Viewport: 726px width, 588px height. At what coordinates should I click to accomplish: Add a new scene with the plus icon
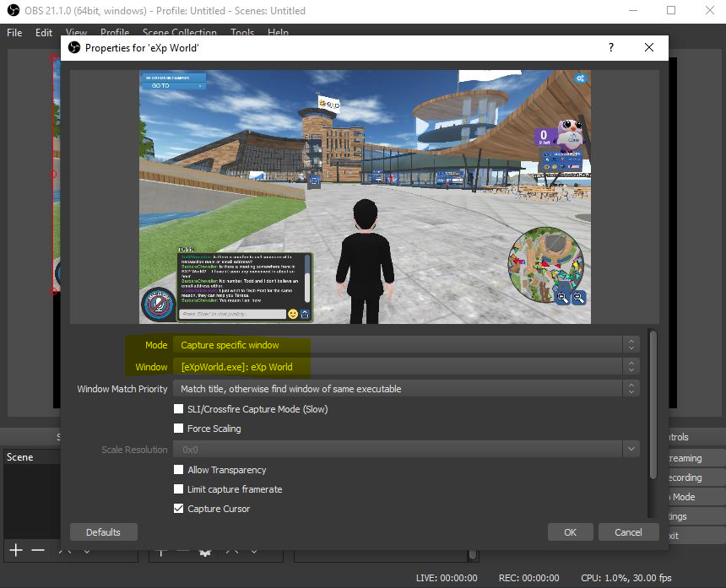(x=16, y=550)
